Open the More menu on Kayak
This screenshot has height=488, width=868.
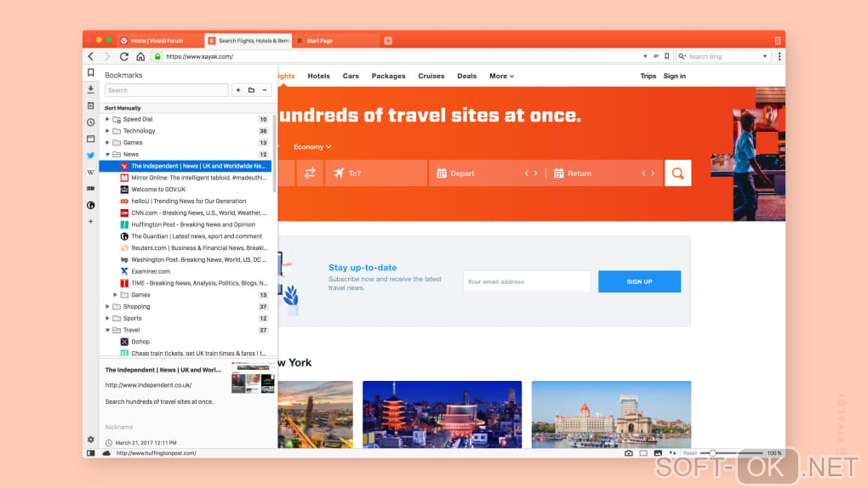click(x=501, y=76)
